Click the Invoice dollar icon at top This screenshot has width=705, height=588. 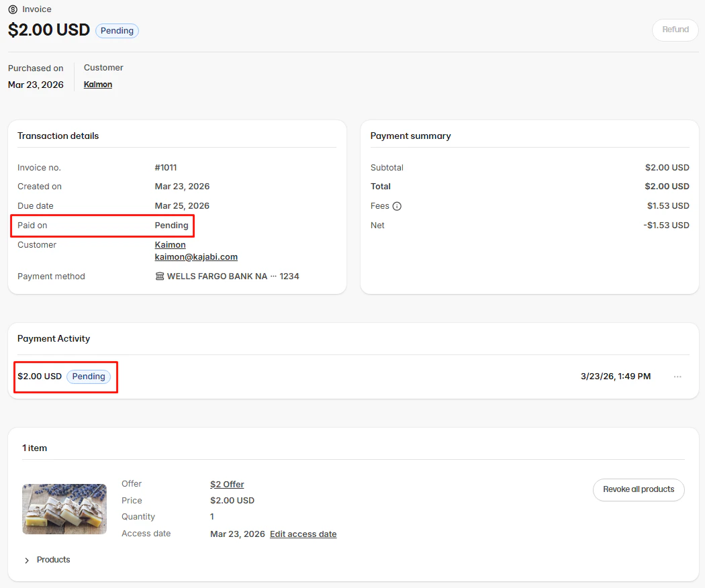click(13, 9)
